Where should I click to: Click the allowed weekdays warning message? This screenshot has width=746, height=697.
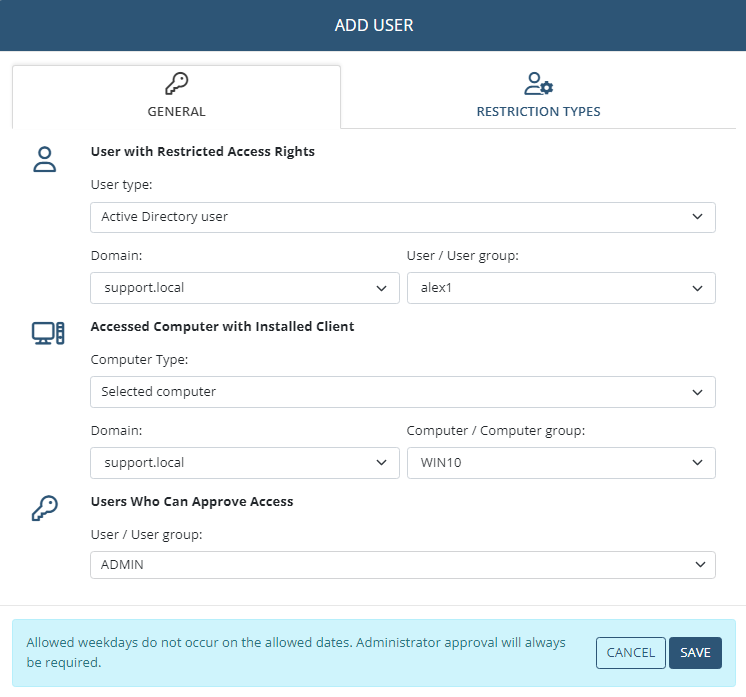[x=296, y=652]
